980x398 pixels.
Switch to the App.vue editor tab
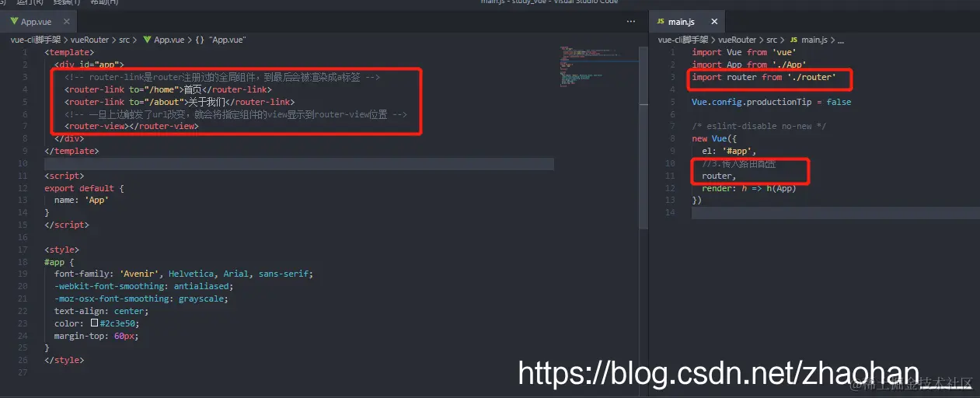click(37, 22)
